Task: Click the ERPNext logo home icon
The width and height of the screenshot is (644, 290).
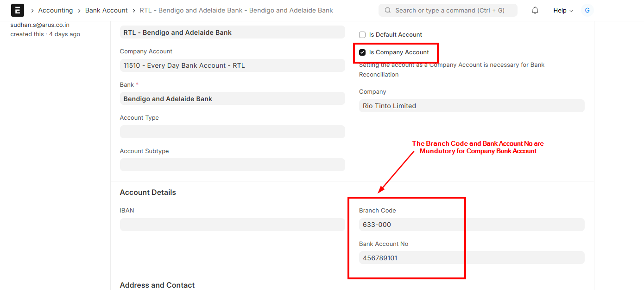Action: 18,10
